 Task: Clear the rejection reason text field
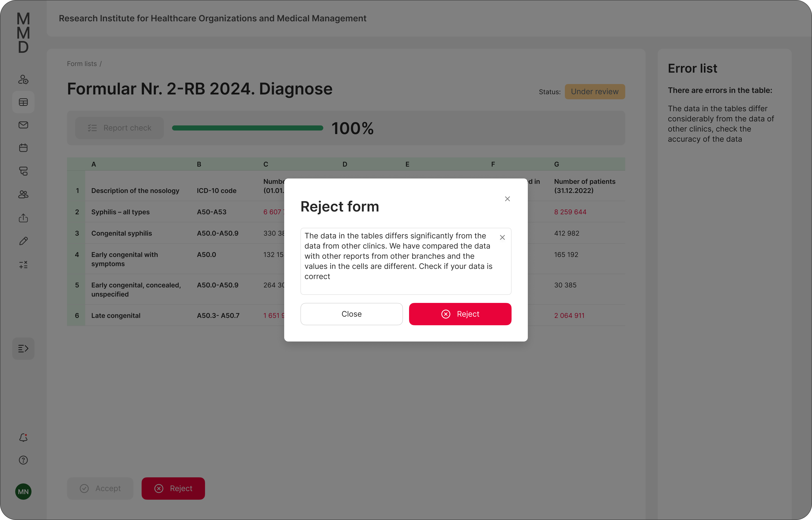pyautogui.click(x=502, y=237)
